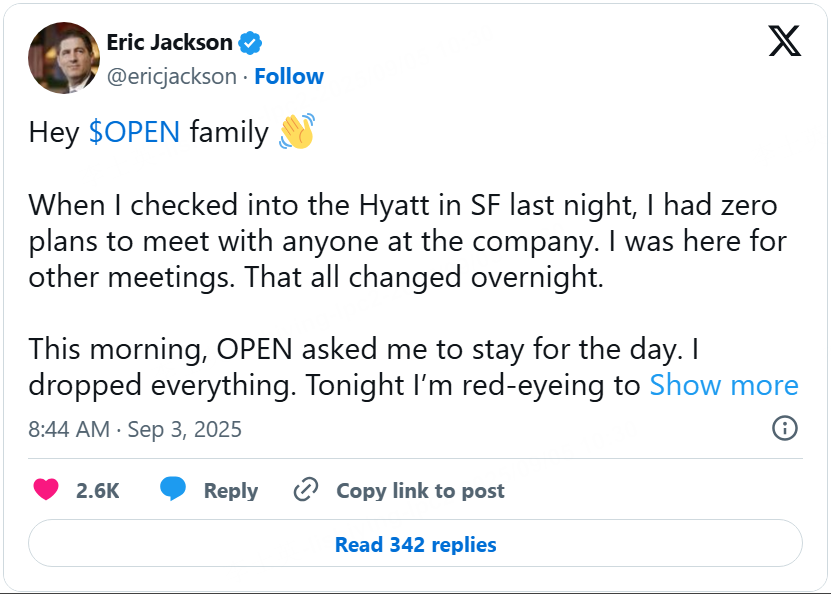Viewport: 831px width, 594px height.
Task: Click the blue reply speech bubble icon
Action: pos(173,489)
